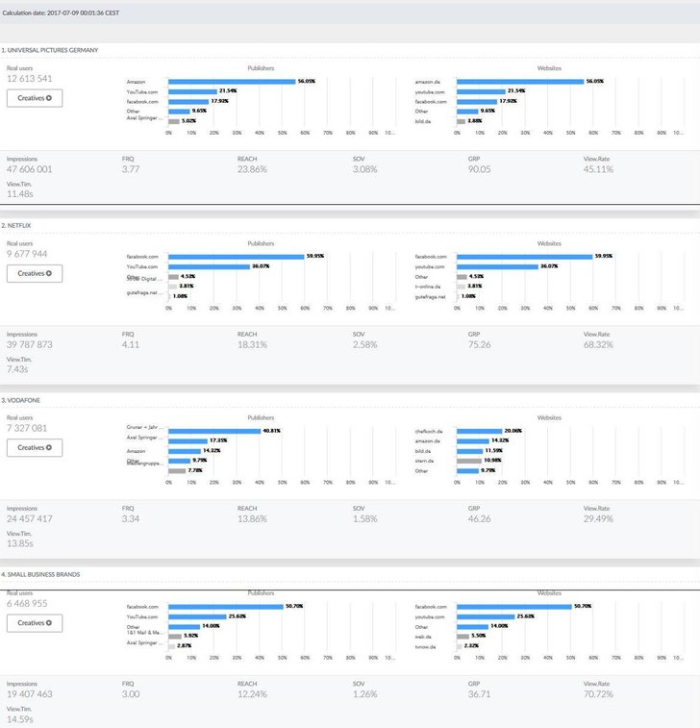Select the FRQ value 3.34
The height and width of the screenshot is (728, 700).
pos(131,519)
